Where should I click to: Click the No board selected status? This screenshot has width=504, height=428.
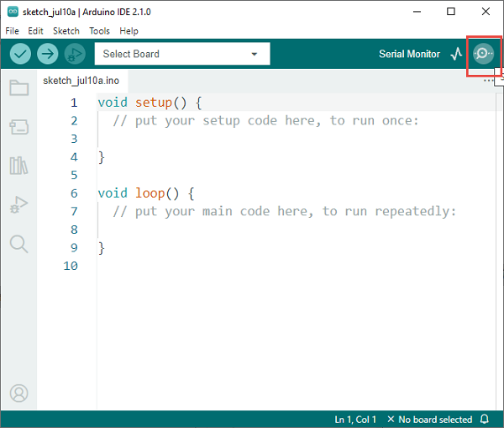click(x=430, y=420)
